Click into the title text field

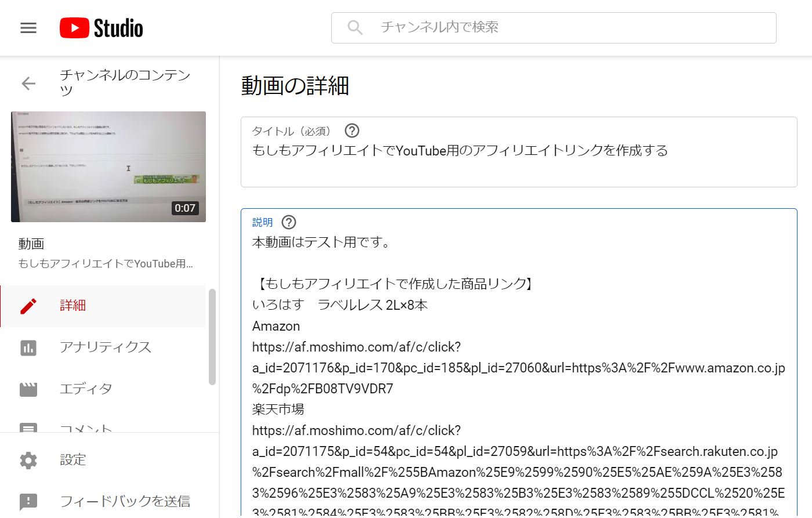(519, 152)
